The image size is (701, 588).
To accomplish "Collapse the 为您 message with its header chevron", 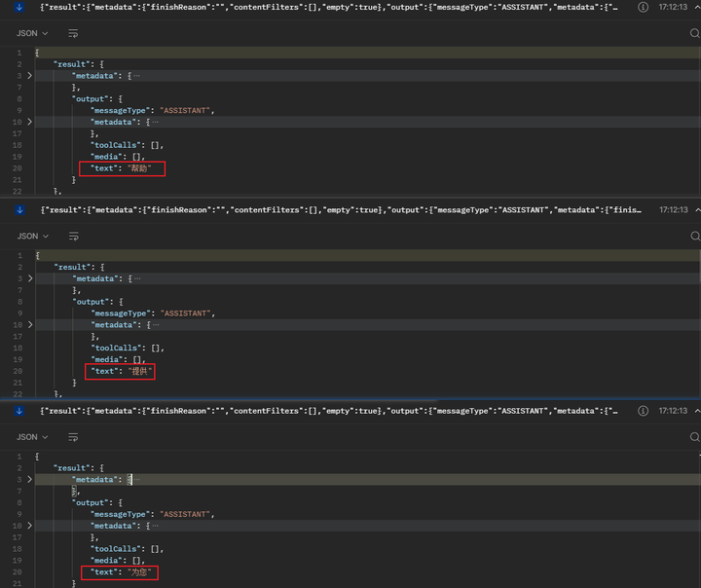I will [x=697, y=411].
